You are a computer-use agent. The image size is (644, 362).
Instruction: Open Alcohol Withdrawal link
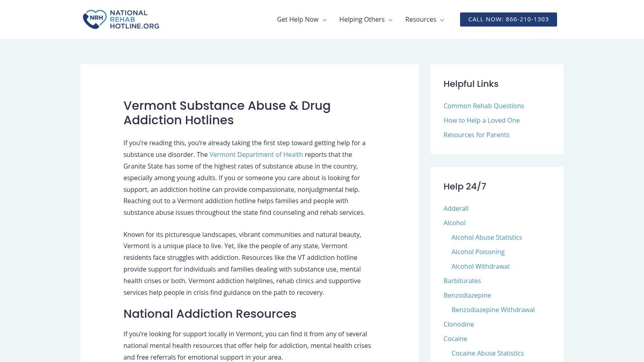click(480, 266)
